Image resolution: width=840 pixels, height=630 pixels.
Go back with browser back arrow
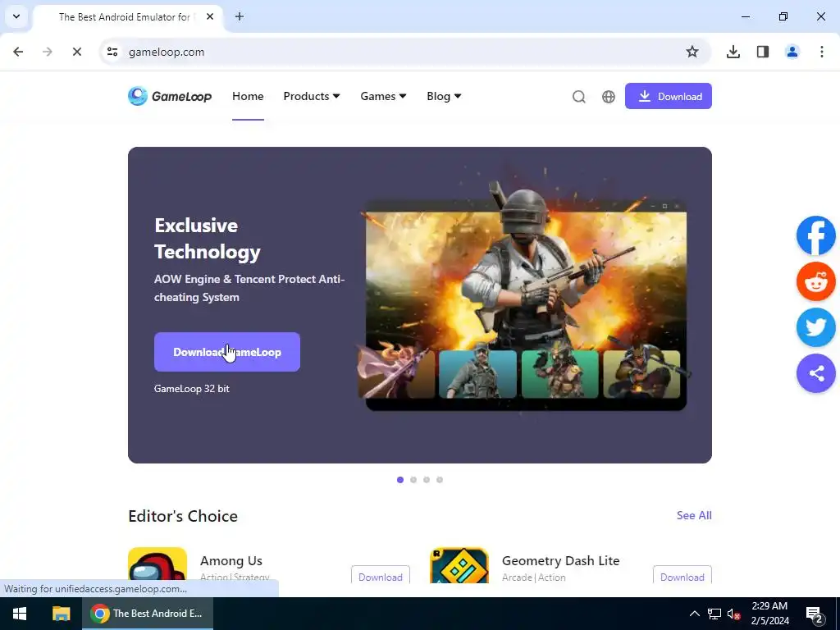18,52
